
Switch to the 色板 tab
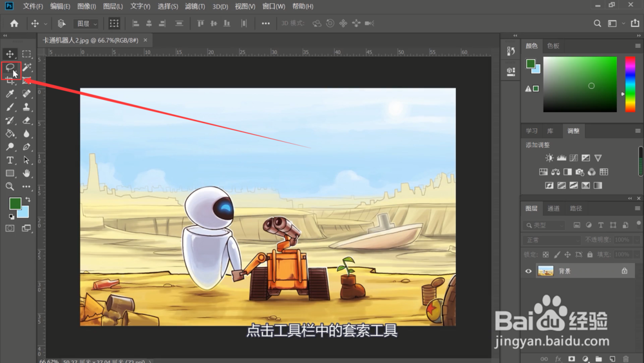(x=553, y=46)
